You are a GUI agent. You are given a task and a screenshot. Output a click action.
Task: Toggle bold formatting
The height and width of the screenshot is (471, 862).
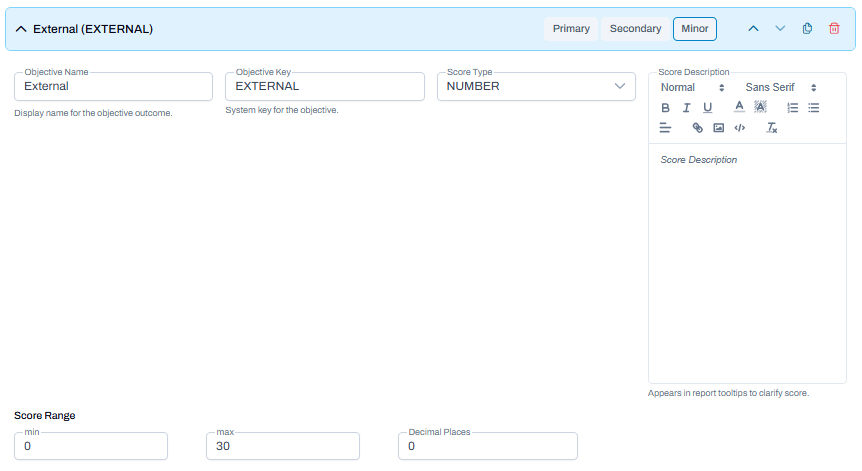point(665,108)
